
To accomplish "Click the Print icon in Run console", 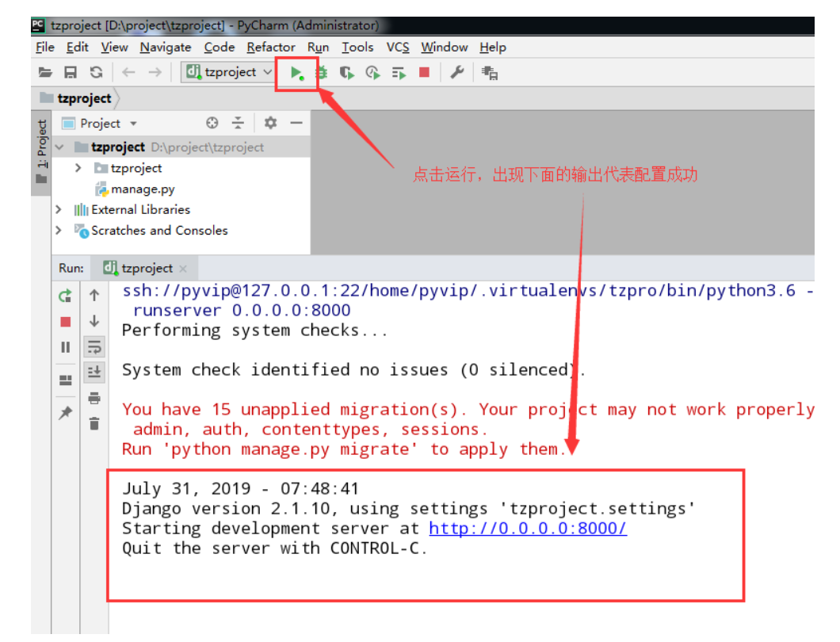I will click(x=94, y=398).
